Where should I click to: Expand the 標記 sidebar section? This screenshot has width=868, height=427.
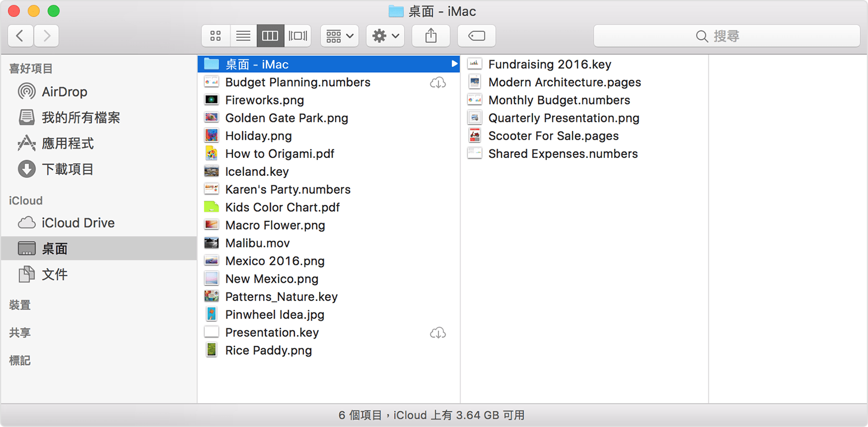click(20, 360)
